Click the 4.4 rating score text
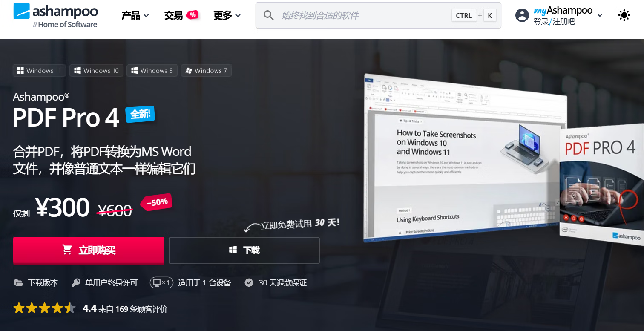Viewport: 644px width, 331px height. coord(89,308)
